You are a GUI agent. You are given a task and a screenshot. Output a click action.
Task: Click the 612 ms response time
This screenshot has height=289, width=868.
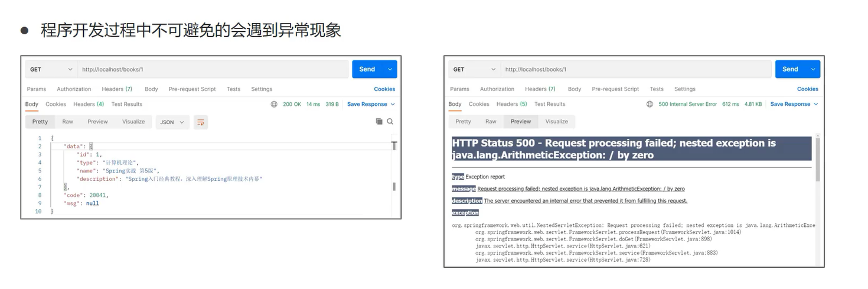pyautogui.click(x=730, y=104)
